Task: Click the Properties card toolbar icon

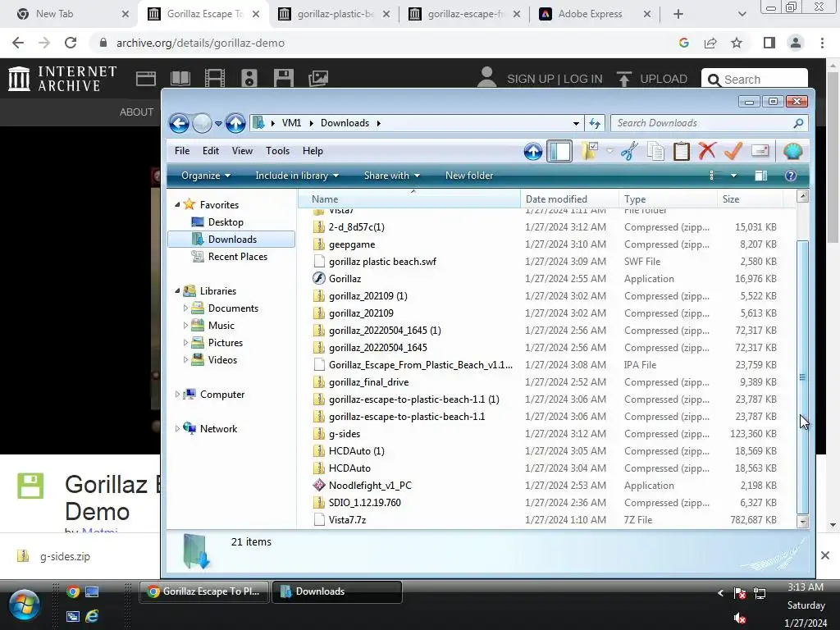Action: tap(760, 151)
